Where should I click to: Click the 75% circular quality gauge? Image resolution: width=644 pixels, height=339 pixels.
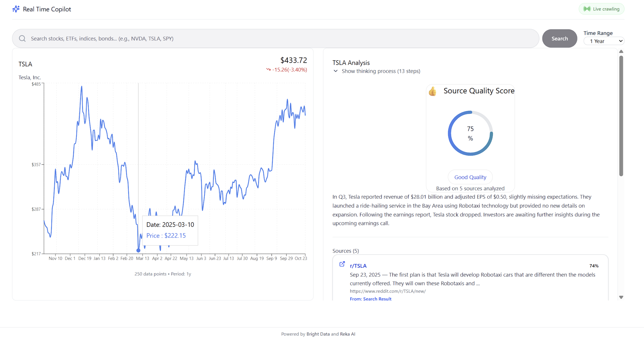click(470, 133)
